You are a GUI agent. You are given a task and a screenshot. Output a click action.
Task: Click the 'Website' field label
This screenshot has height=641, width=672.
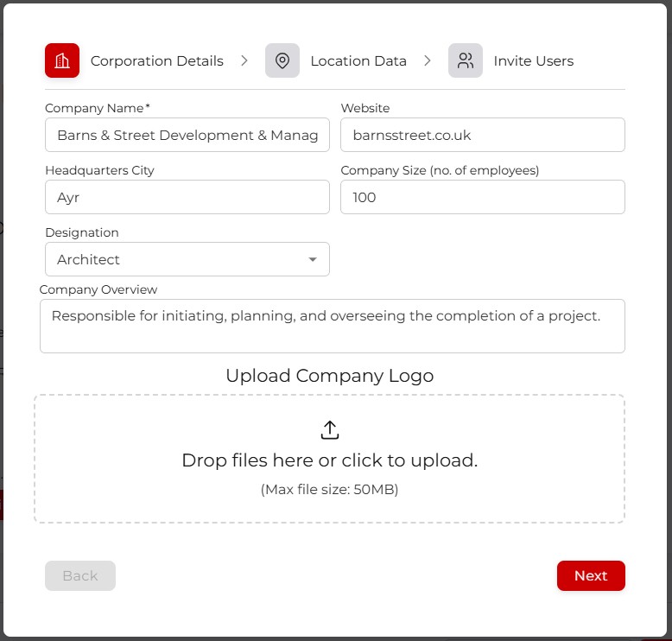[365, 108]
